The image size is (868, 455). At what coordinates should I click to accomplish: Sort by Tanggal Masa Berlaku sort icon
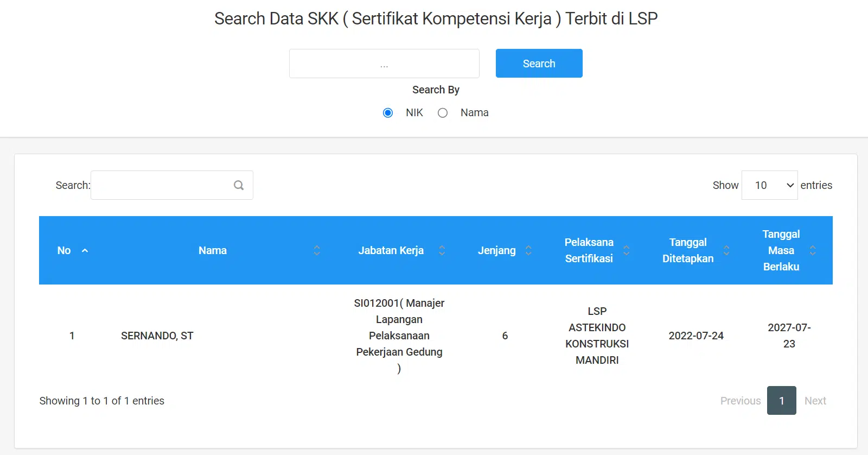pyautogui.click(x=813, y=250)
